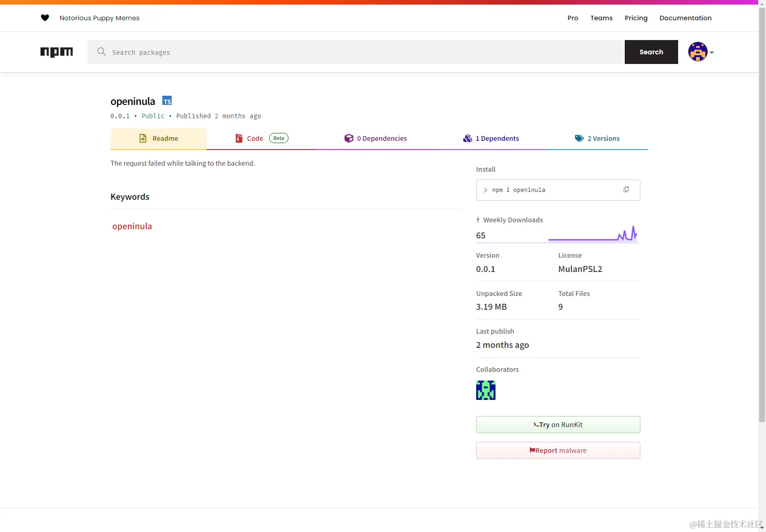Click the dark Search button
The width and height of the screenshot is (766, 532).
click(651, 52)
